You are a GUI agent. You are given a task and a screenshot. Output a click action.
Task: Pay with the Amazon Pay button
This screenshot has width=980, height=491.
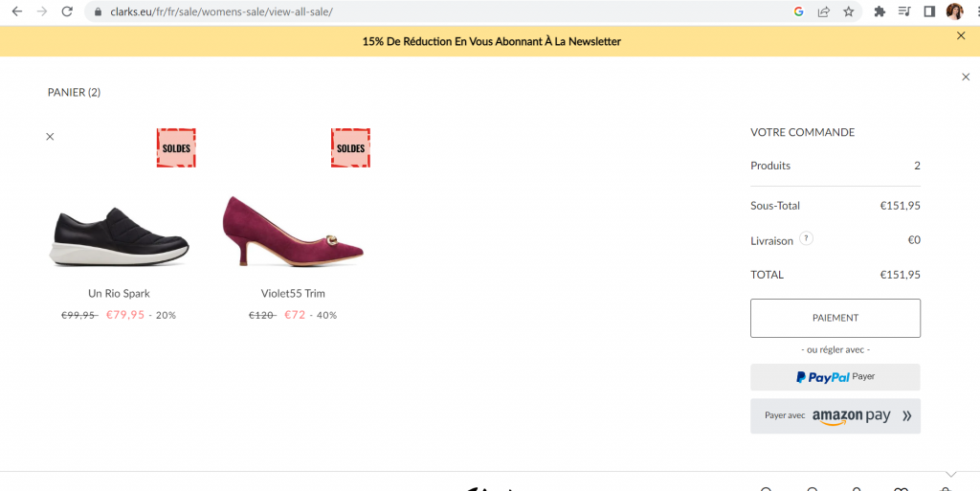click(835, 416)
